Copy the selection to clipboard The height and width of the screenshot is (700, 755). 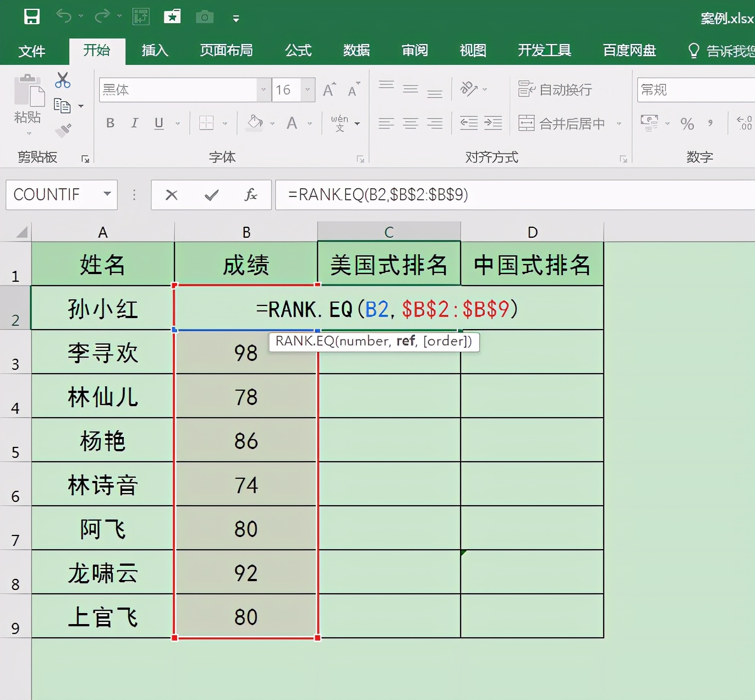[x=62, y=105]
